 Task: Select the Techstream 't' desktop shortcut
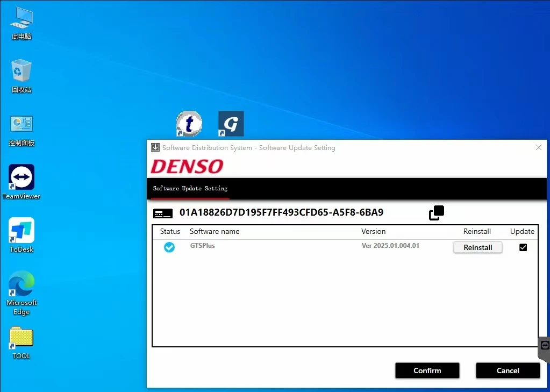point(189,124)
